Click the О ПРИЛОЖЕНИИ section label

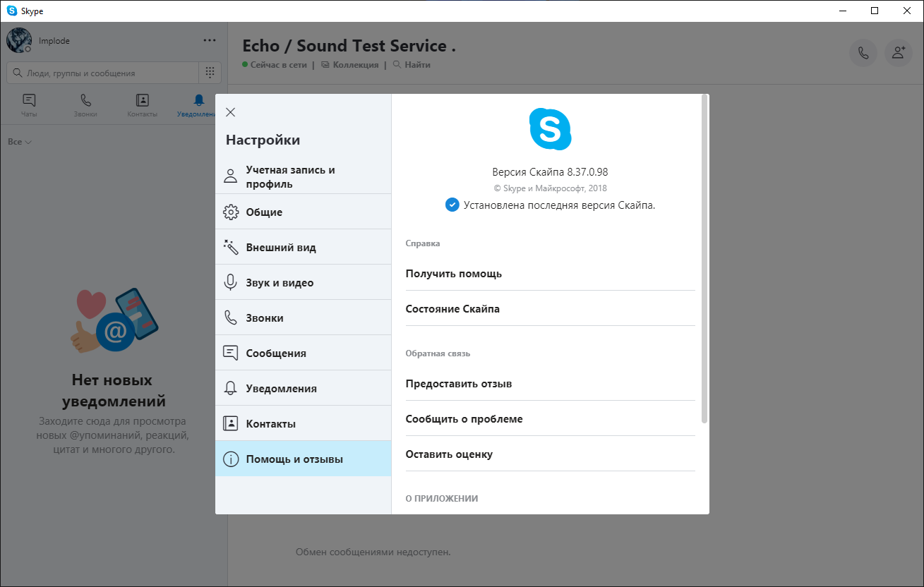click(x=442, y=499)
